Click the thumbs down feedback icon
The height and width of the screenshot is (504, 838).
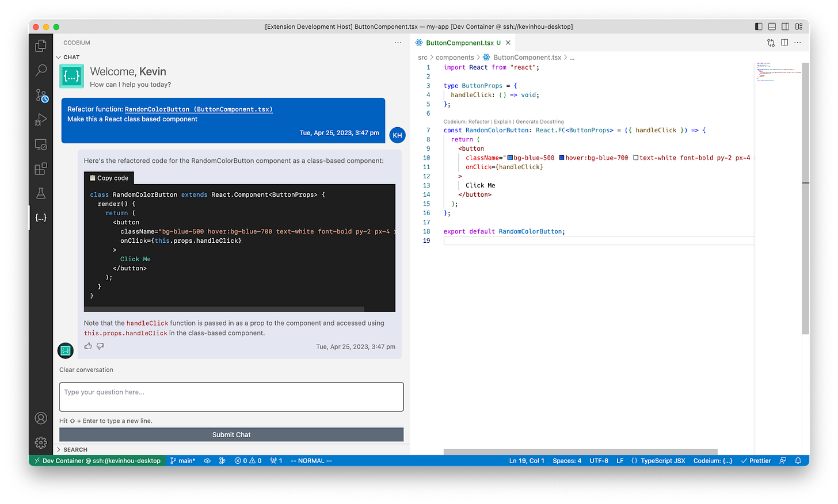tap(100, 346)
